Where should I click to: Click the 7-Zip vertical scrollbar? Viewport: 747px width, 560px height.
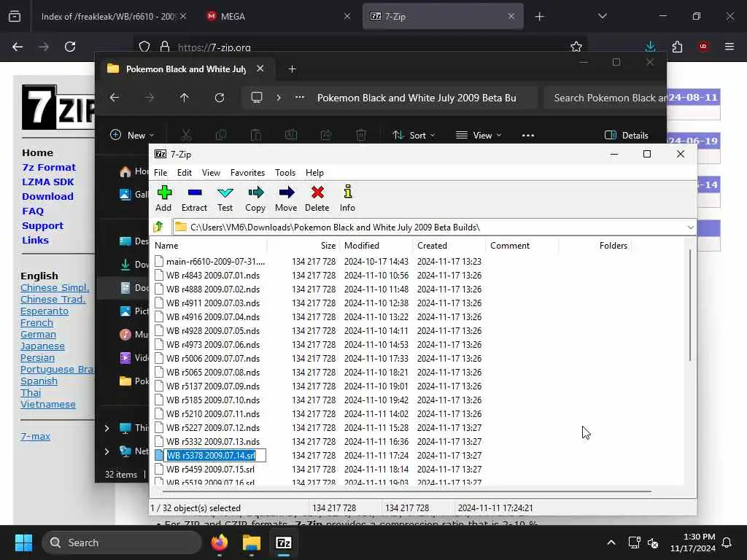click(x=690, y=305)
